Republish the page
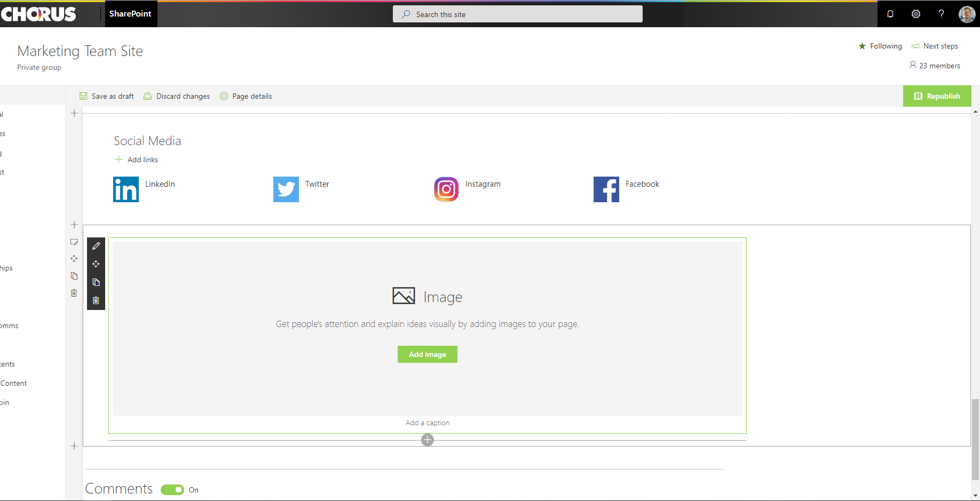Screen dimensions: 980x501 pos(937,96)
